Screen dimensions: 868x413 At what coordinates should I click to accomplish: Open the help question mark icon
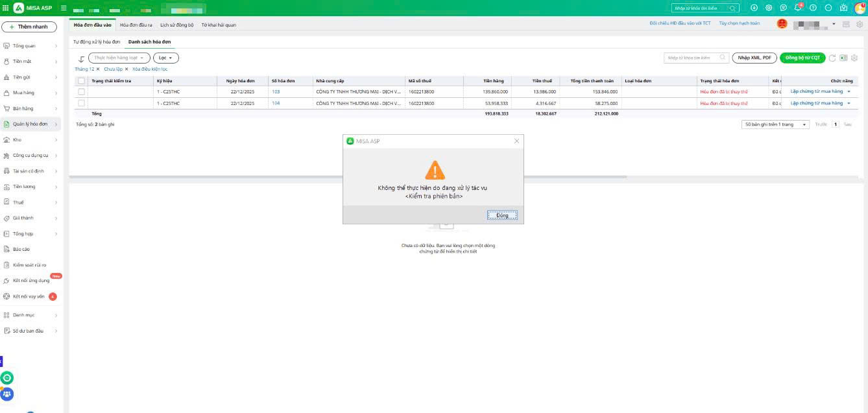point(813,8)
